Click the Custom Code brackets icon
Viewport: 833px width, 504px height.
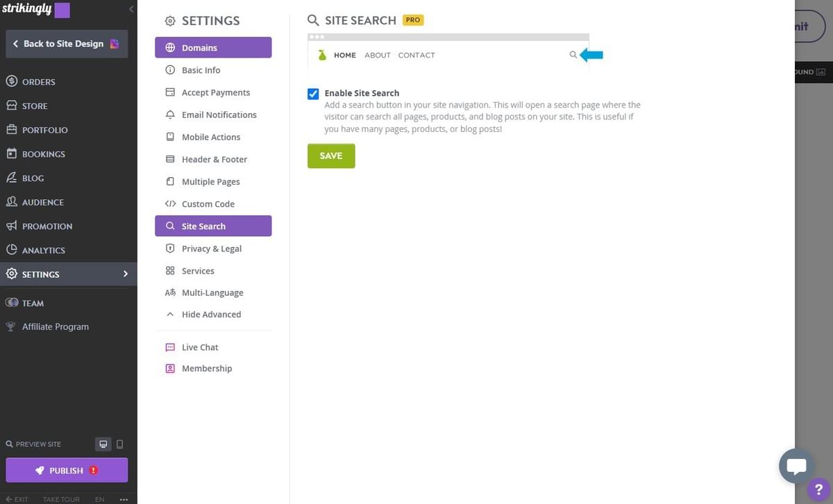pyautogui.click(x=170, y=203)
